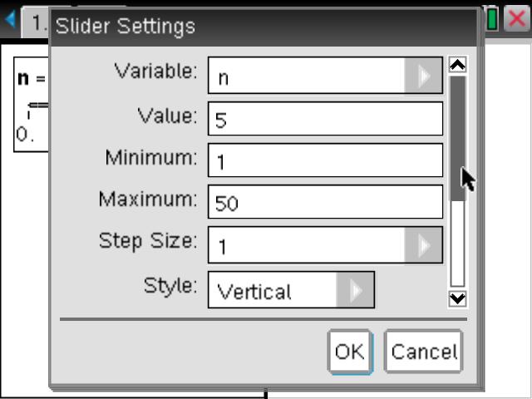Select the Maximum field containing 50

[325, 202]
